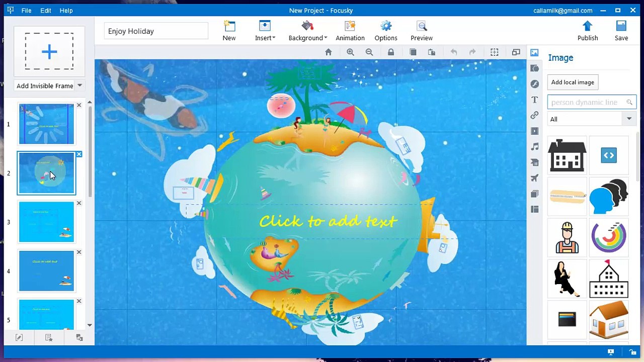Screen dimensions: 644x362
Task: Save the project
Action: click(621, 31)
